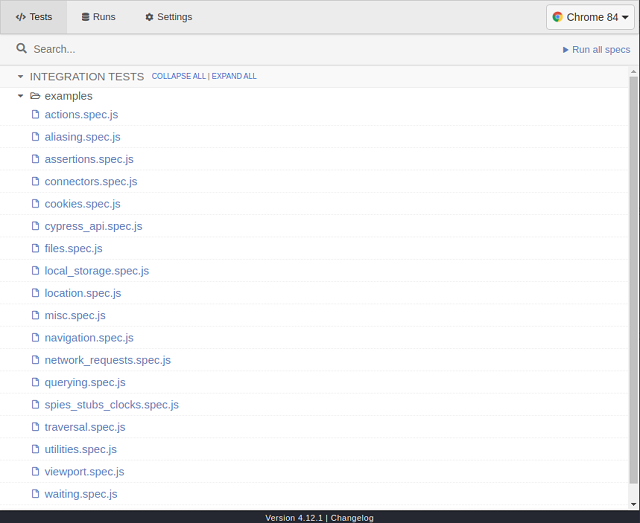Focus the Search specs input field
This screenshot has height=523, width=640.
(286, 49)
